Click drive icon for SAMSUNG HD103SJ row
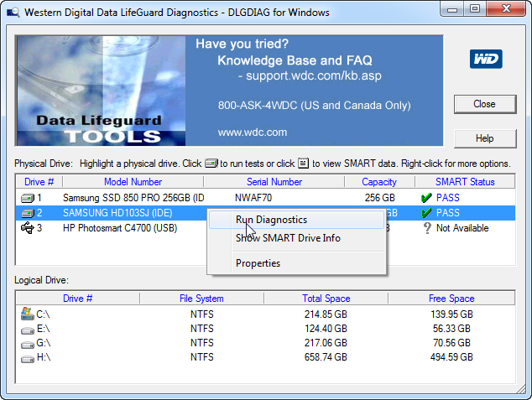532x400 pixels. (x=28, y=213)
